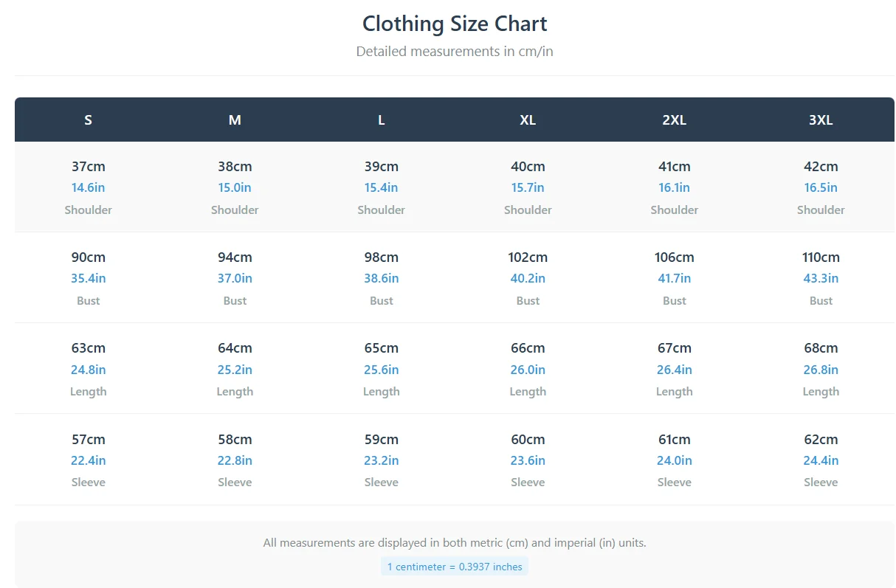The width and height of the screenshot is (896, 588).
Task: Select the 102cm bust value for XL
Action: pos(528,257)
